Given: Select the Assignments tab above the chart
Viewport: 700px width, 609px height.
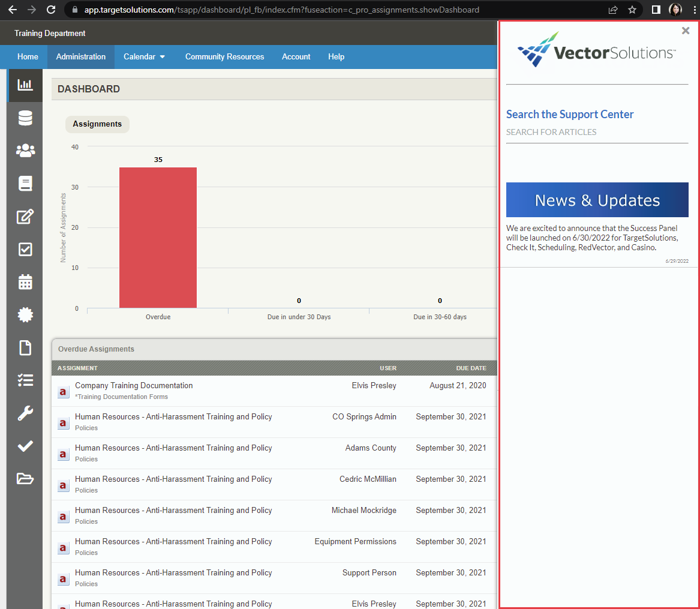Looking at the screenshot, I should pos(97,124).
